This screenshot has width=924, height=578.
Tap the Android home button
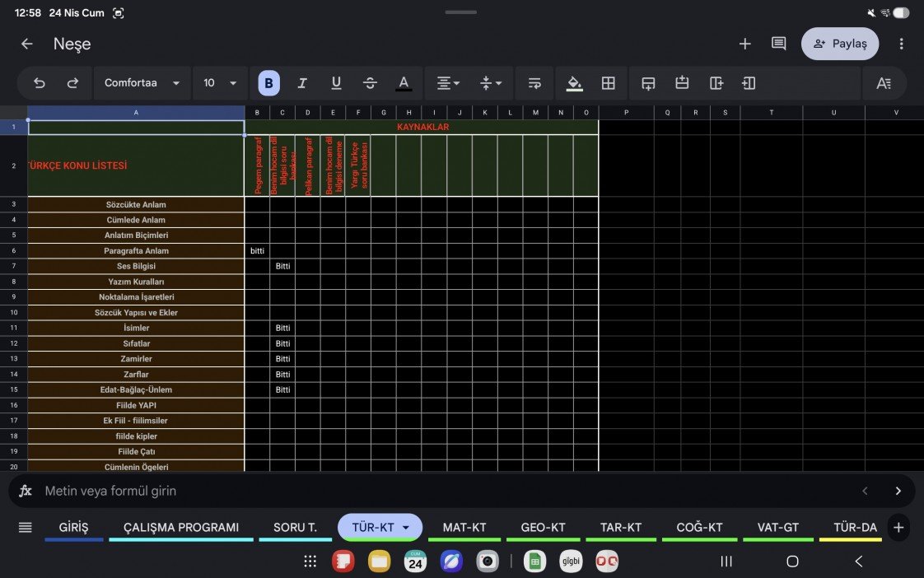(792, 562)
